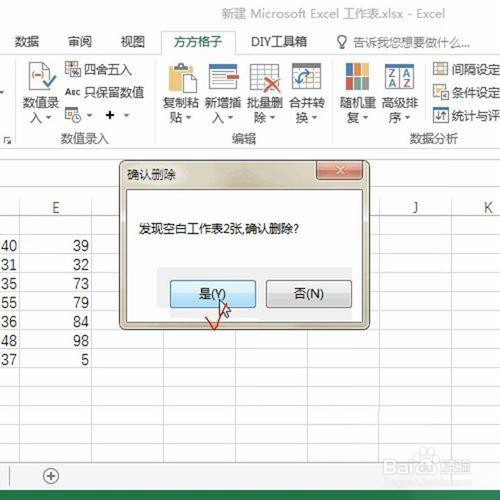Open the 高级排序 dropdown menu

tap(407, 117)
